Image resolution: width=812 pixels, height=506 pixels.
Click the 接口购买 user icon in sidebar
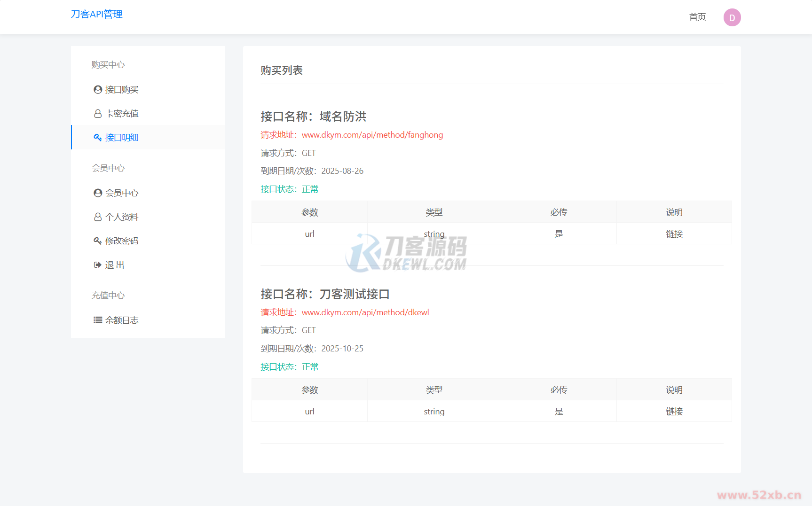98,90
